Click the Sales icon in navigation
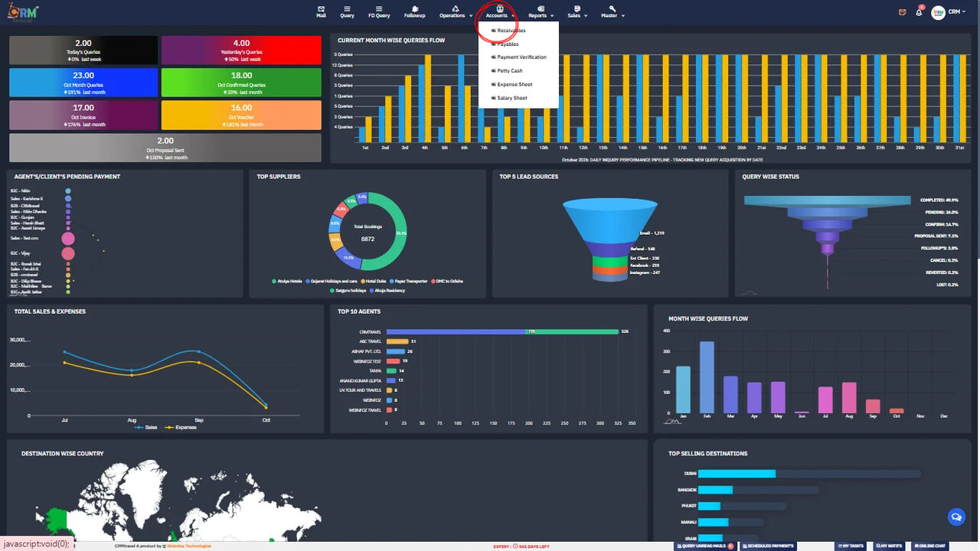980x551 pixels. (577, 8)
